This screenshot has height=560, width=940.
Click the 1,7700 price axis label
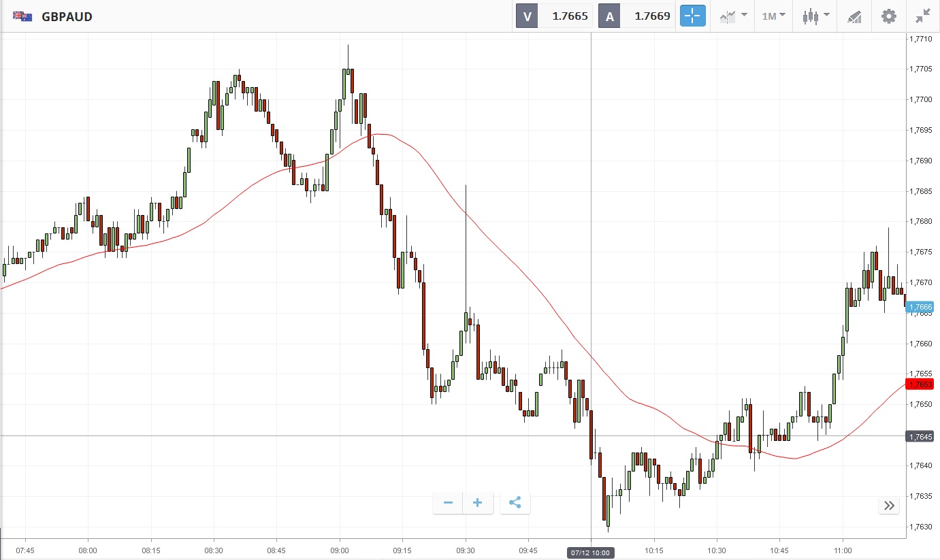[x=921, y=99]
